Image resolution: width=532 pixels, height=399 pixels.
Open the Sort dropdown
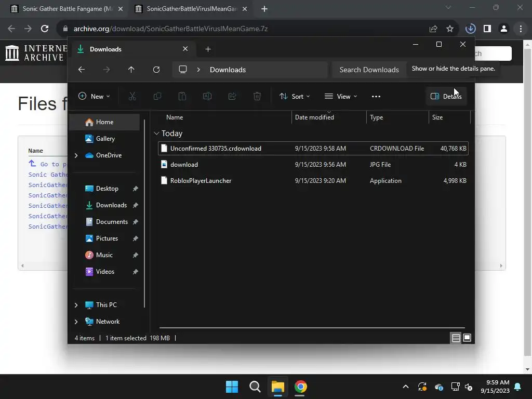tap(295, 96)
